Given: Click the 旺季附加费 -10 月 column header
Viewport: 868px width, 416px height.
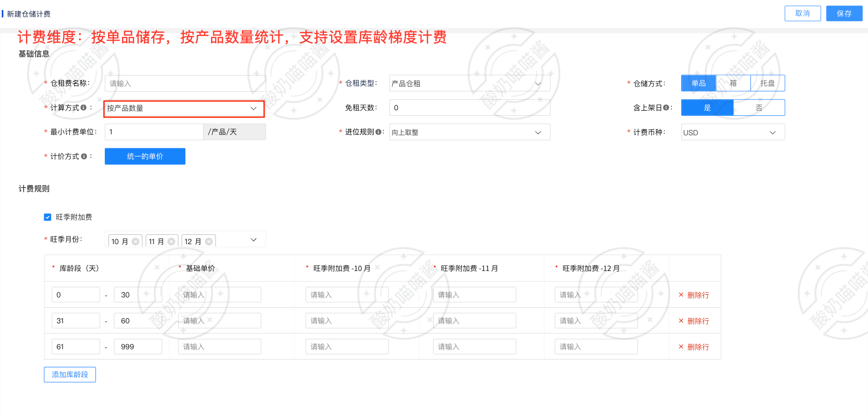Looking at the screenshot, I should click(x=342, y=268).
